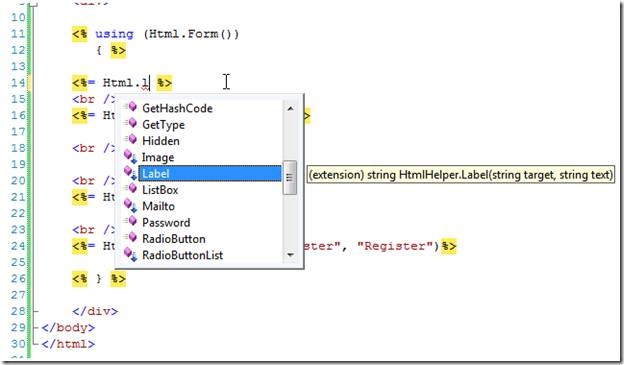Click the method icon beside Hidden
The image size is (624, 365).
pos(131,140)
